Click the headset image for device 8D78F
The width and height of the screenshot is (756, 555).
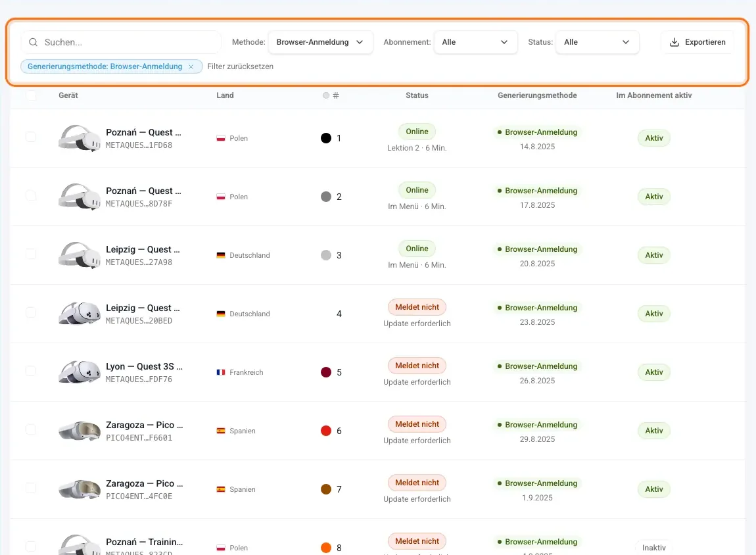(x=80, y=197)
